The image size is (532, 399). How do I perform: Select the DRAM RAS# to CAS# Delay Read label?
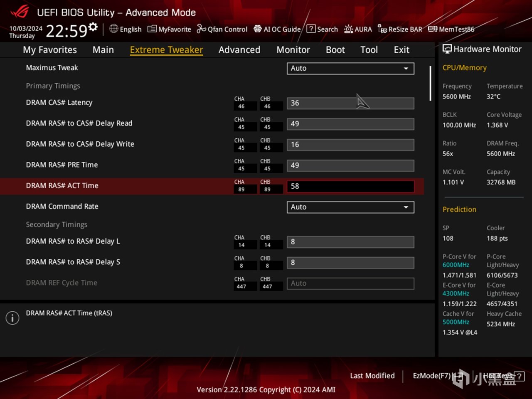pos(79,123)
